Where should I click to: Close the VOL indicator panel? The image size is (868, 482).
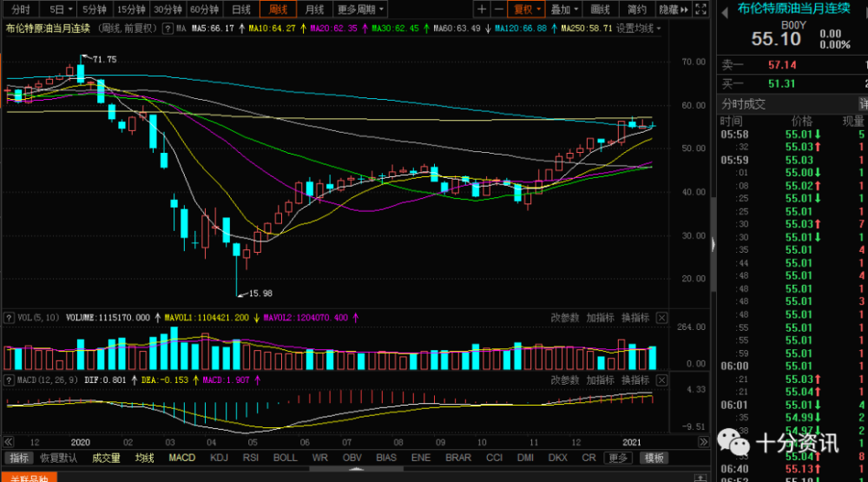coord(661,318)
